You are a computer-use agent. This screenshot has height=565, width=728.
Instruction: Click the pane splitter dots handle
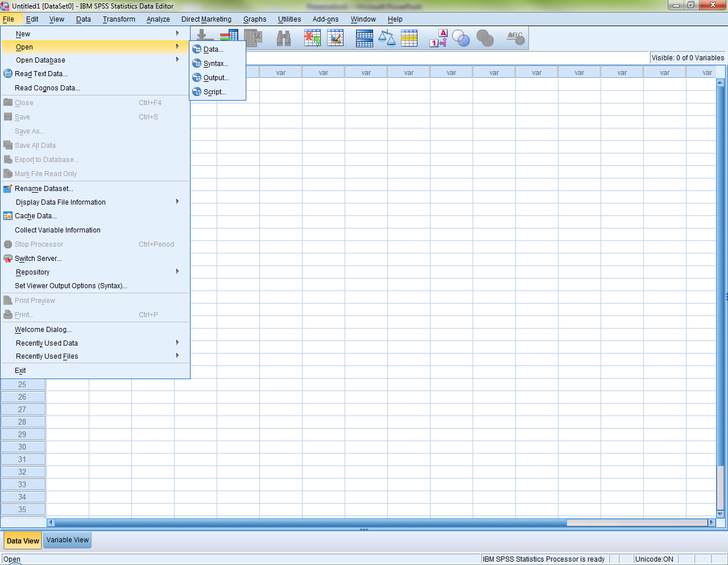[364, 529]
